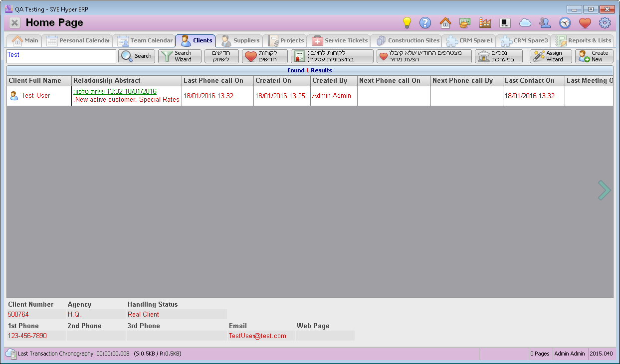Click the Create New client button

pos(594,56)
